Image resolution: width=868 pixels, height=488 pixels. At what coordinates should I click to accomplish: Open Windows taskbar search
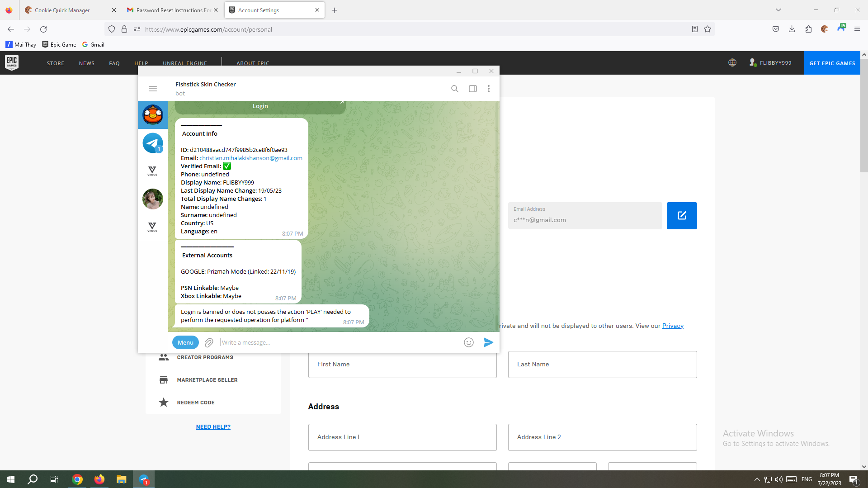(x=33, y=479)
